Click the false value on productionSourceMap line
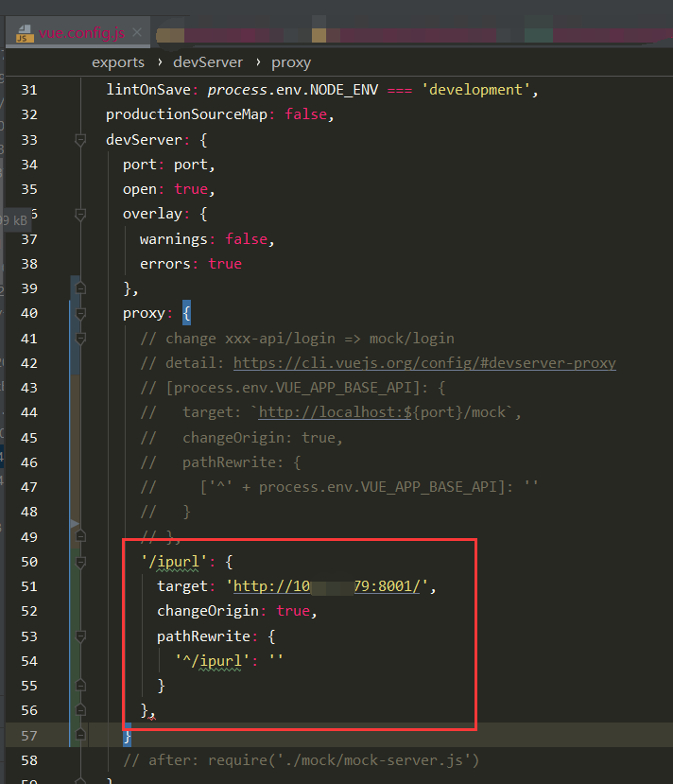 (x=305, y=114)
